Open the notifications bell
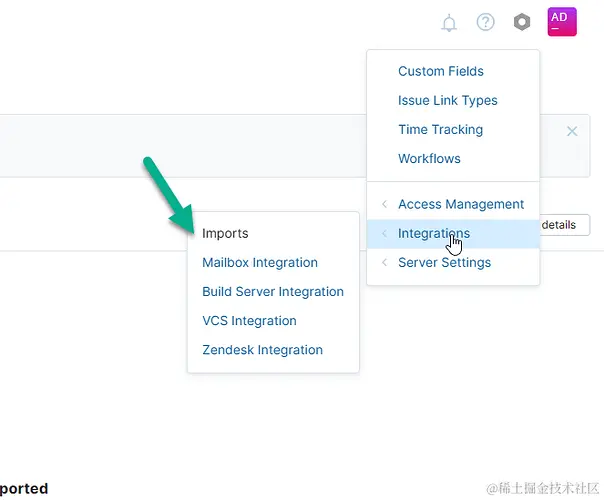The width and height of the screenshot is (604, 500). pyautogui.click(x=449, y=23)
